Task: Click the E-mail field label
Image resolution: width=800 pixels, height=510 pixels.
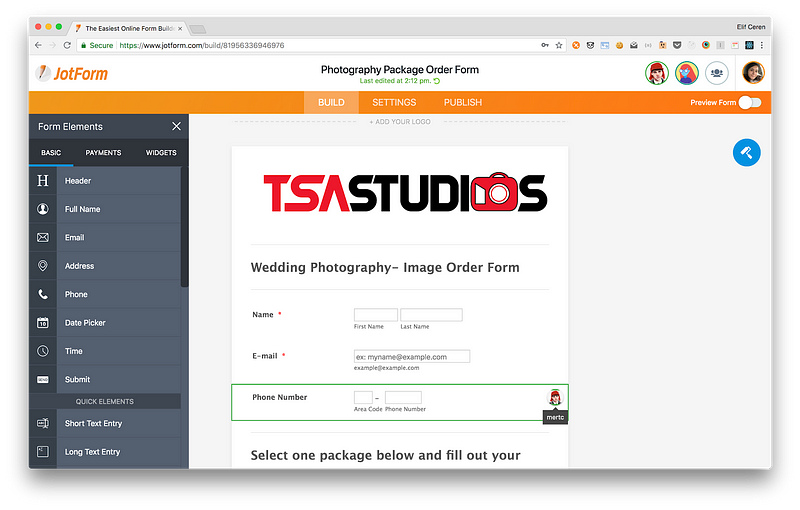Action: (x=265, y=356)
